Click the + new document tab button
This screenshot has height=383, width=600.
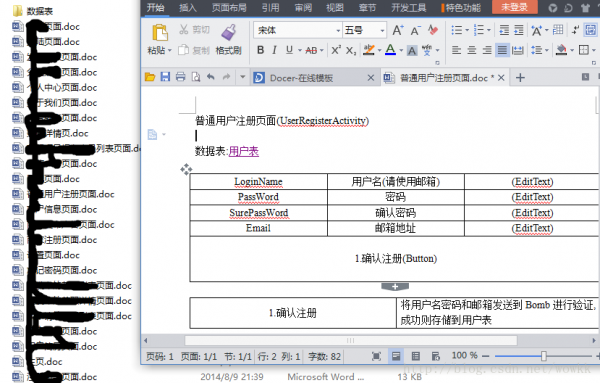520,78
